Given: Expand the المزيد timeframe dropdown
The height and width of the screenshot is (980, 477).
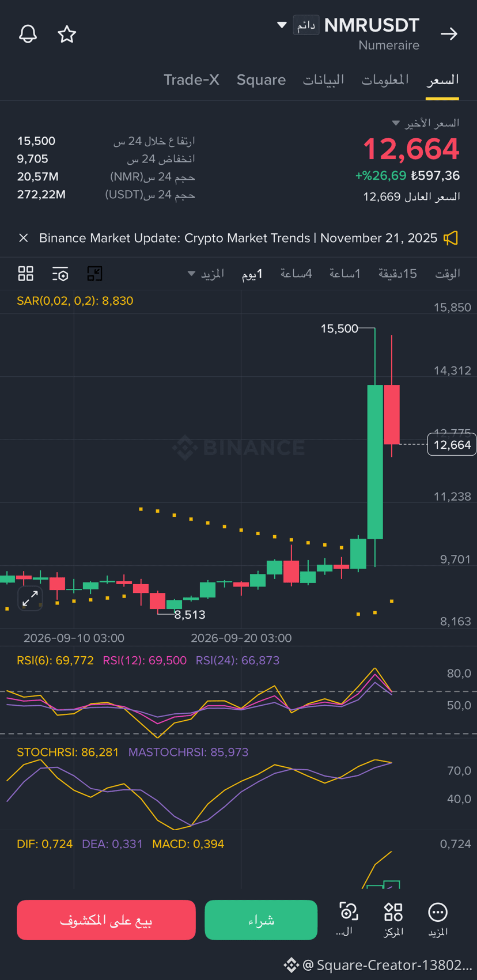Looking at the screenshot, I should coord(206,274).
